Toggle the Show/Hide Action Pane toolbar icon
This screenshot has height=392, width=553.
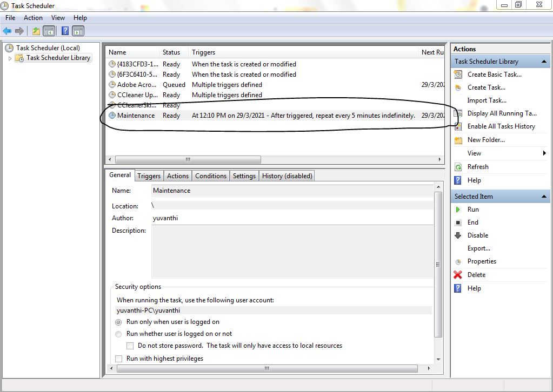point(78,31)
